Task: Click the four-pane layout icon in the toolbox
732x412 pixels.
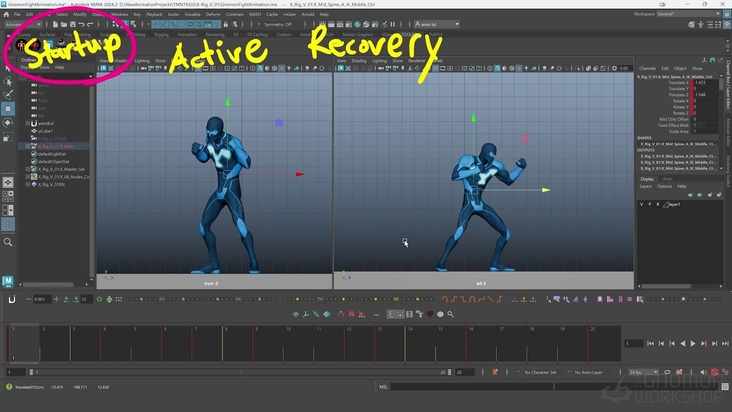Action: (8, 196)
